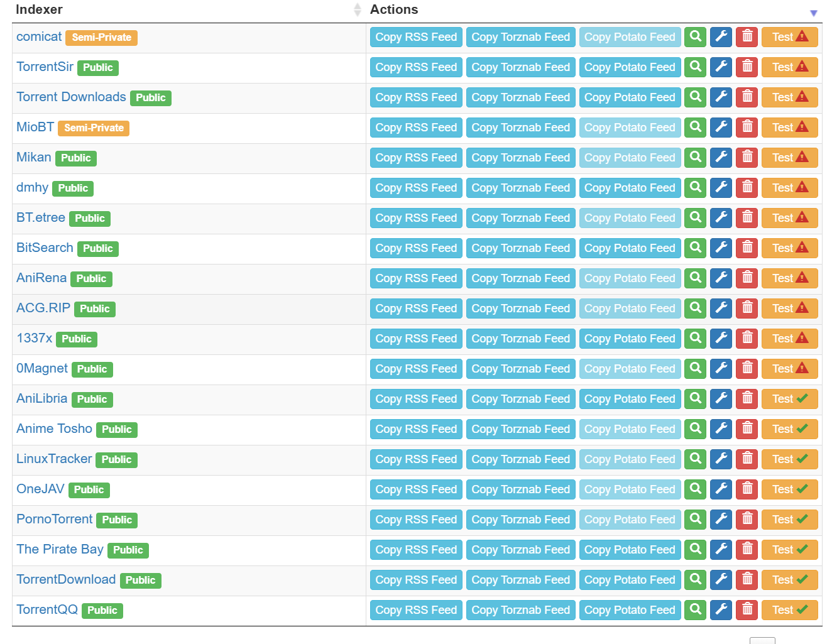Click the wrench icon for TorrentQQ
This screenshot has width=832, height=644.
point(721,610)
